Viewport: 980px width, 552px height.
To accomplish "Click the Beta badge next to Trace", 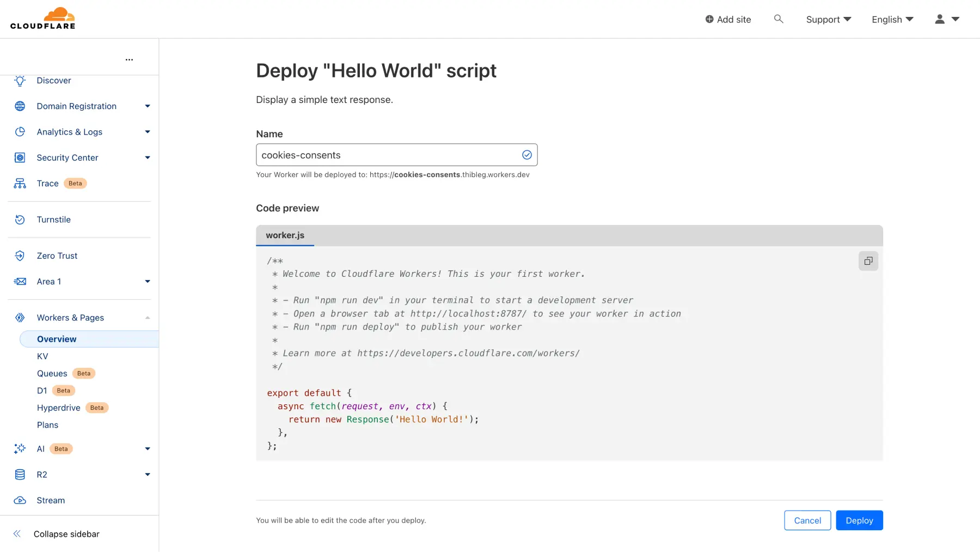I will [x=75, y=183].
